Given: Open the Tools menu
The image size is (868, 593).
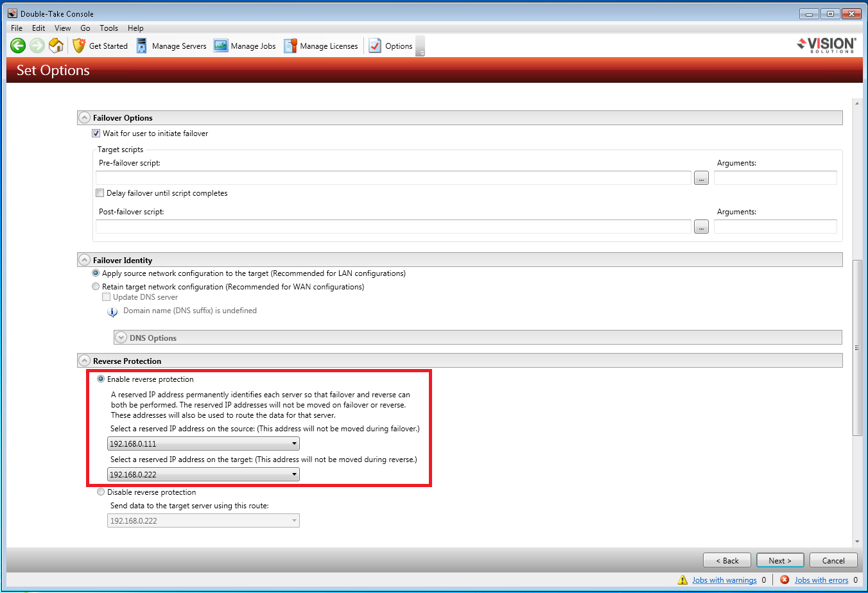Looking at the screenshot, I should coord(108,28).
